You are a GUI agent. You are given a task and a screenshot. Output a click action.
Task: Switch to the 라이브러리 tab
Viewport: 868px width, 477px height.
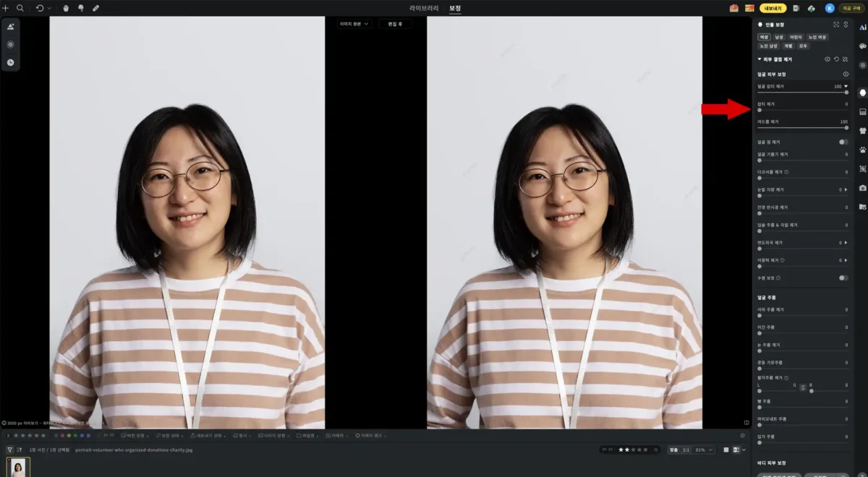(424, 8)
